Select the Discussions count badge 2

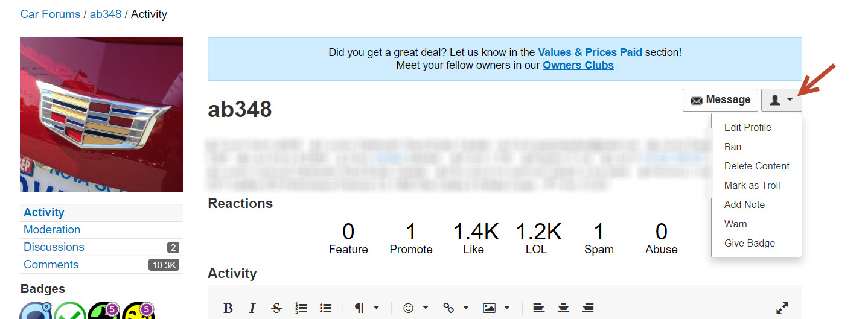point(173,247)
